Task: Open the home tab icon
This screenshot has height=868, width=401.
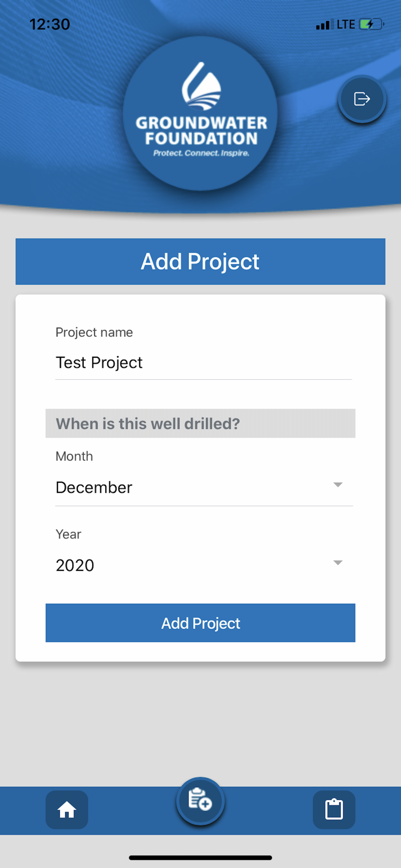Action: [67, 810]
